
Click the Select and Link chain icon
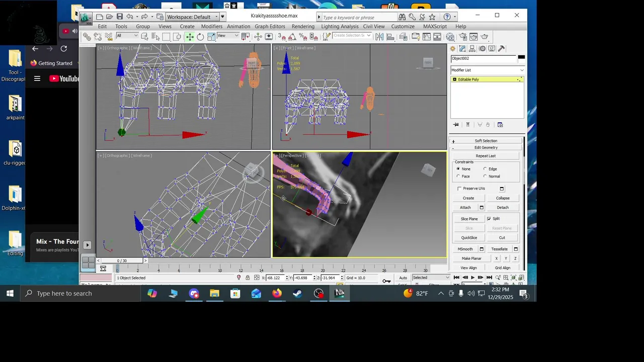[87, 37]
